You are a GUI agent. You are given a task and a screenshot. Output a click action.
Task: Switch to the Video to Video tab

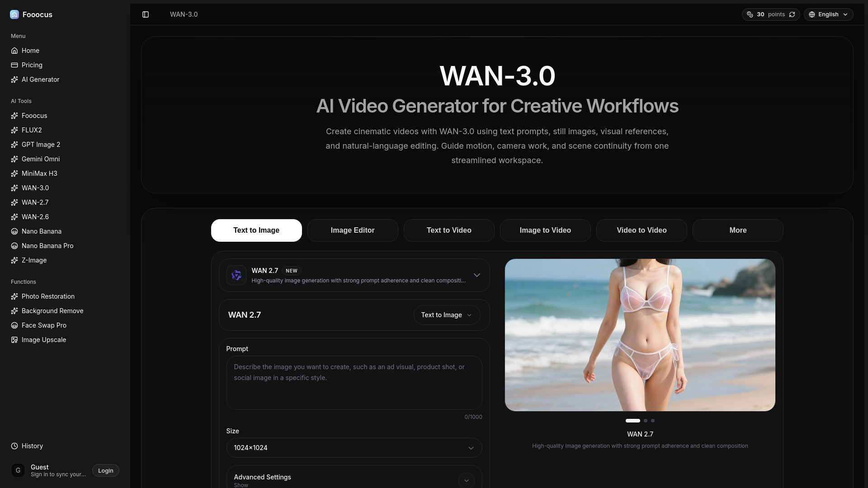click(642, 230)
